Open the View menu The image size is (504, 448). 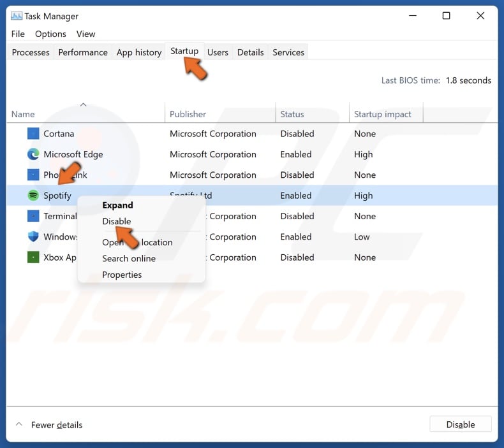click(x=85, y=34)
